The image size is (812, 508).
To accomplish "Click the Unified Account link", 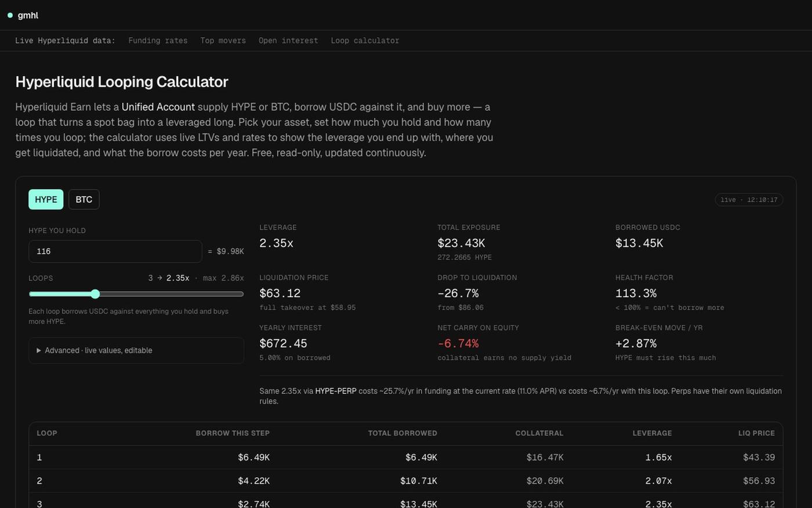I will [x=158, y=107].
